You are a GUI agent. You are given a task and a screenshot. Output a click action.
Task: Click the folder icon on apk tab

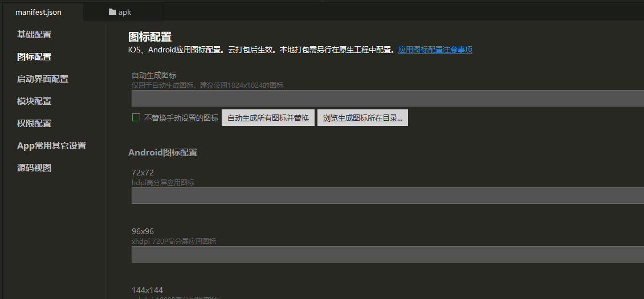click(x=112, y=12)
